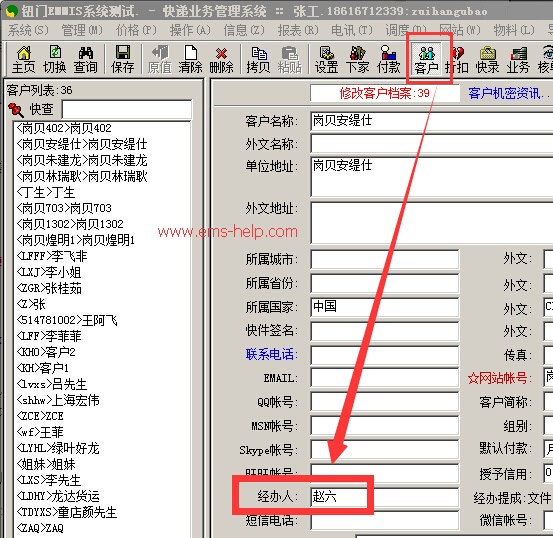The image size is (553, 538).
Task: Click the 主页 home toolbar icon
Action: [24, 60]
